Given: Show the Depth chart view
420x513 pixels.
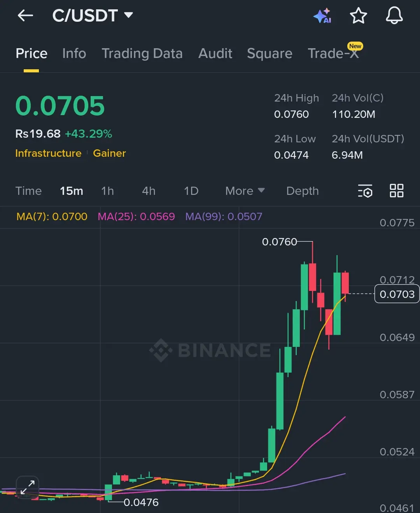Looking at the screenshot, I should (303, 191).
